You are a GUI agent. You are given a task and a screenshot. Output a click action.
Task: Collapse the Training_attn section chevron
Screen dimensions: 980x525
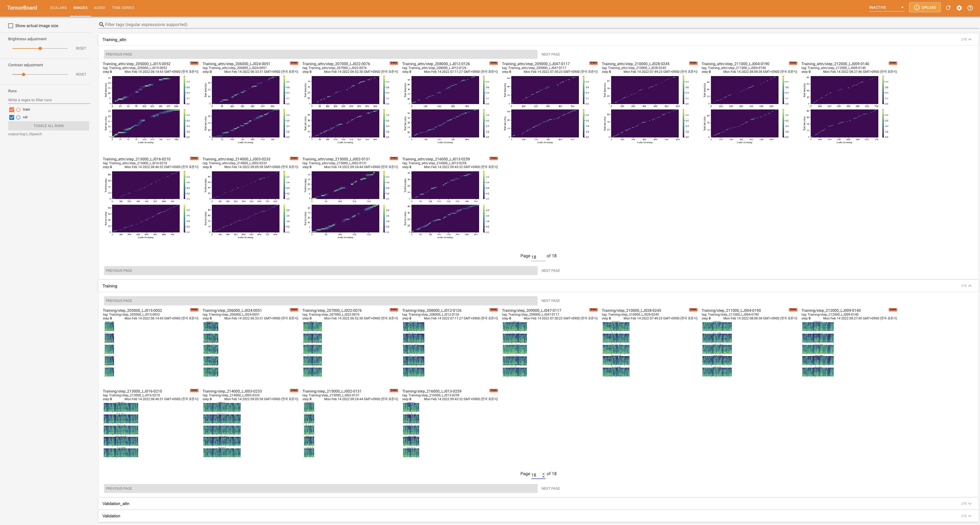click(970, 40)
